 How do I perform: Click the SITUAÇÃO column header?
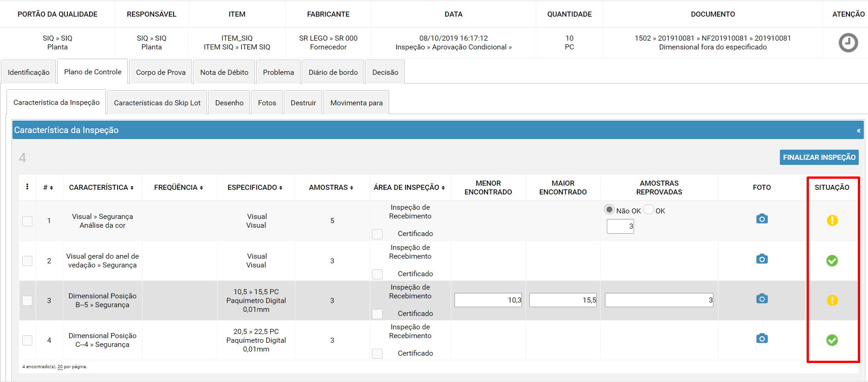[x=832, y=188]
